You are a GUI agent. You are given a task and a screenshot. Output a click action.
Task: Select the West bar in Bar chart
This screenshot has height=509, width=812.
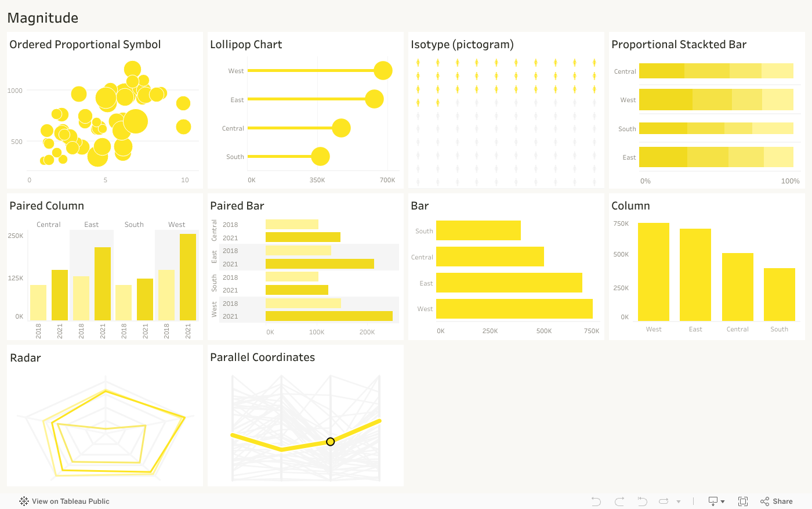point(514,309)
